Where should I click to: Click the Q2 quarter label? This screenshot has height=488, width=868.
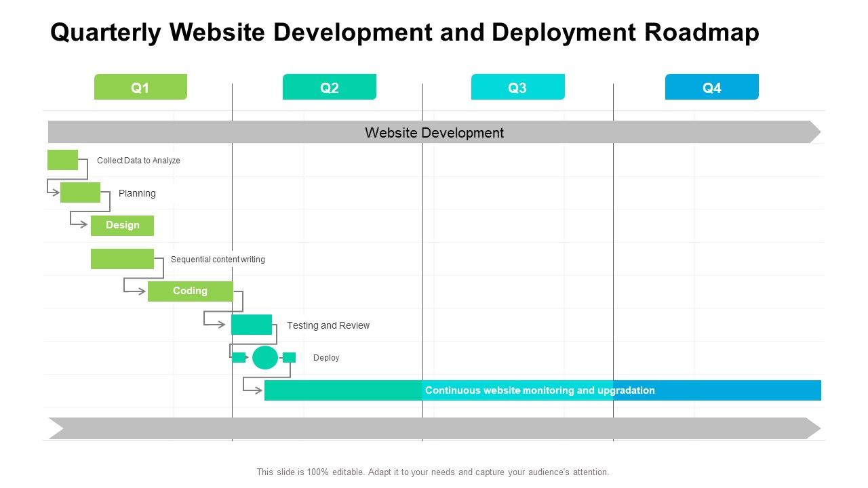pyautogui.click(x=330, y=87)
